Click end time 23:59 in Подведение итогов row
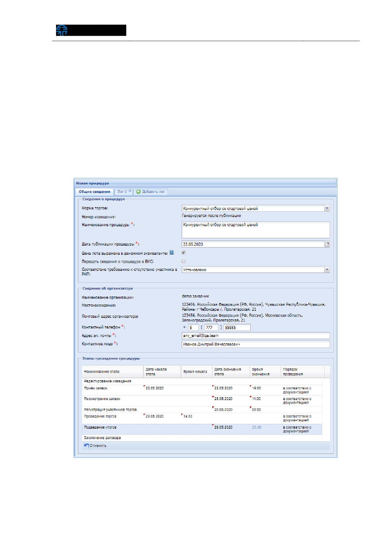 (257, 427)
